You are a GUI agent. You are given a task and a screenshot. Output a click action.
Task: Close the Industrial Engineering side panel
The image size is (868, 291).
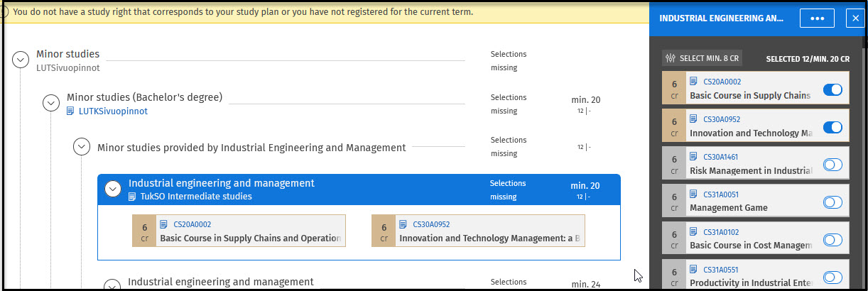(x=855, y=18)
